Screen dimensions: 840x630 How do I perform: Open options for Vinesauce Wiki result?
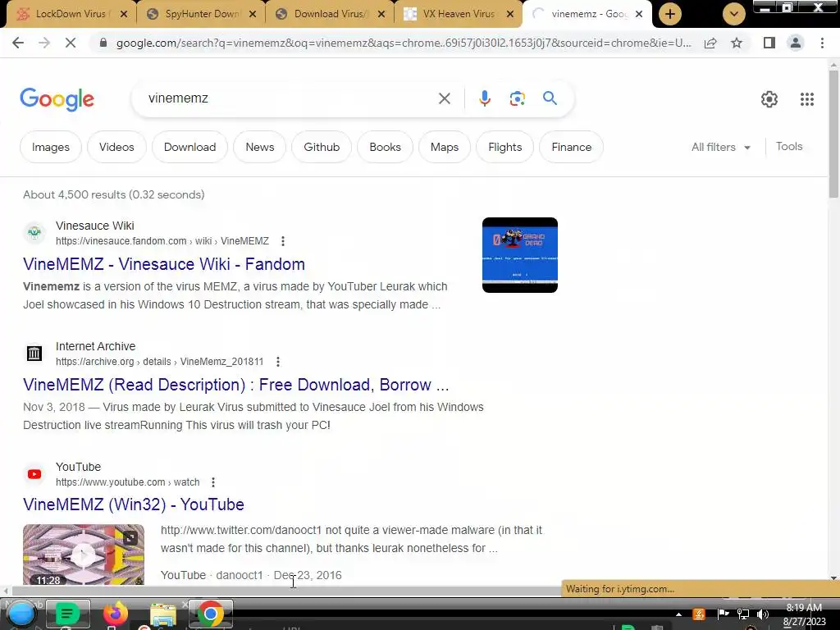[x=283, y=241]
